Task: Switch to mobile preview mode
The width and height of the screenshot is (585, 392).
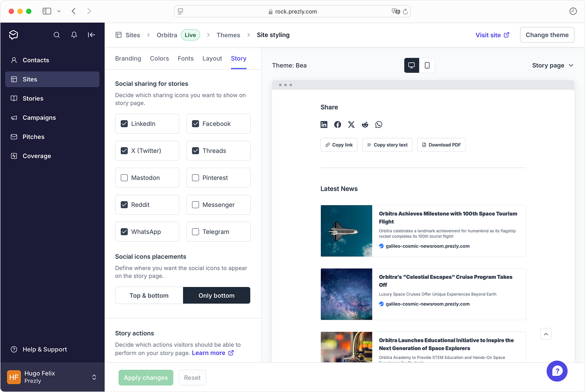Action: (x=427, y=65)
